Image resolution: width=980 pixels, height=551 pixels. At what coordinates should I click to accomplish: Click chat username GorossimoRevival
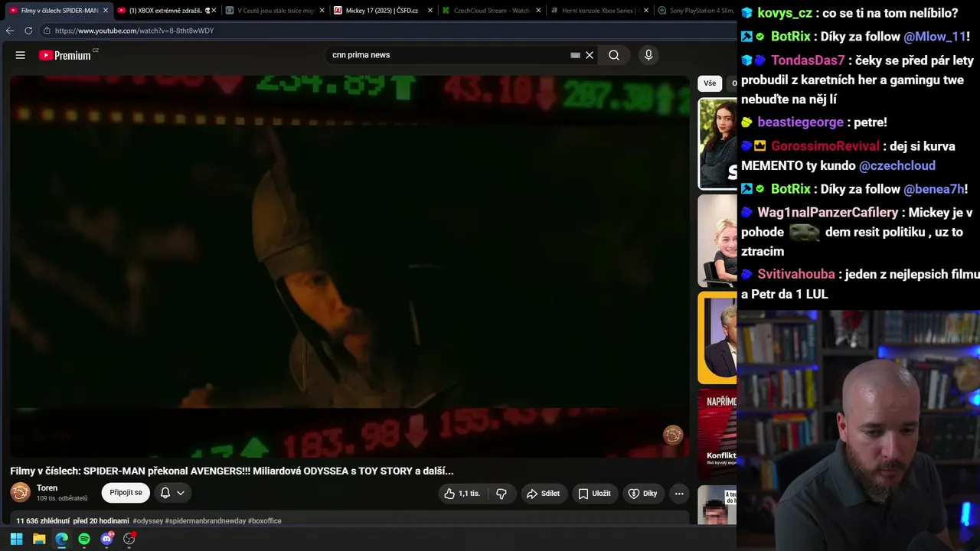point(825,146)
